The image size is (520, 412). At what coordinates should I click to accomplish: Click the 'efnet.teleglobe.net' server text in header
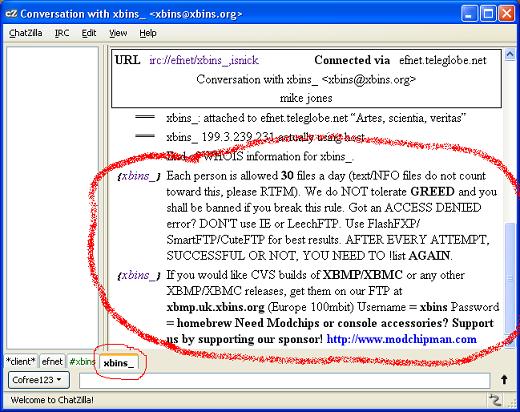tap(443, 60)
